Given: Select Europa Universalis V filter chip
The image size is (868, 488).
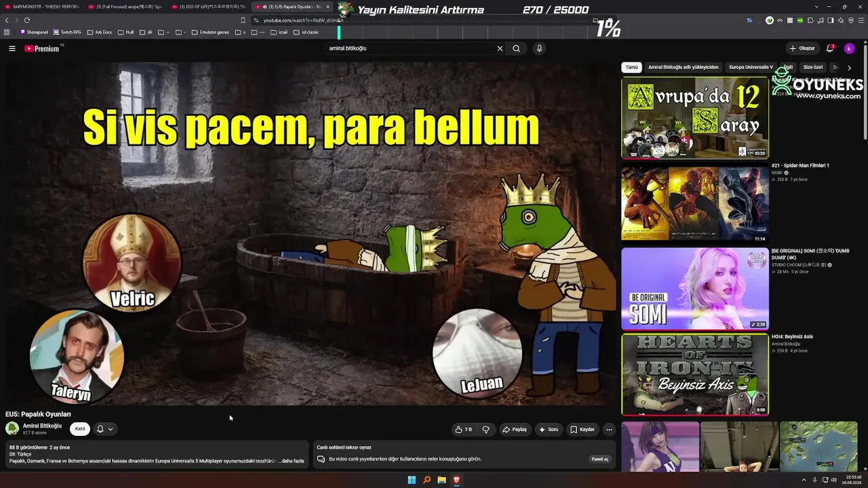Looking at the screenshot, I should pyautogui.click(x=751, y=67).
